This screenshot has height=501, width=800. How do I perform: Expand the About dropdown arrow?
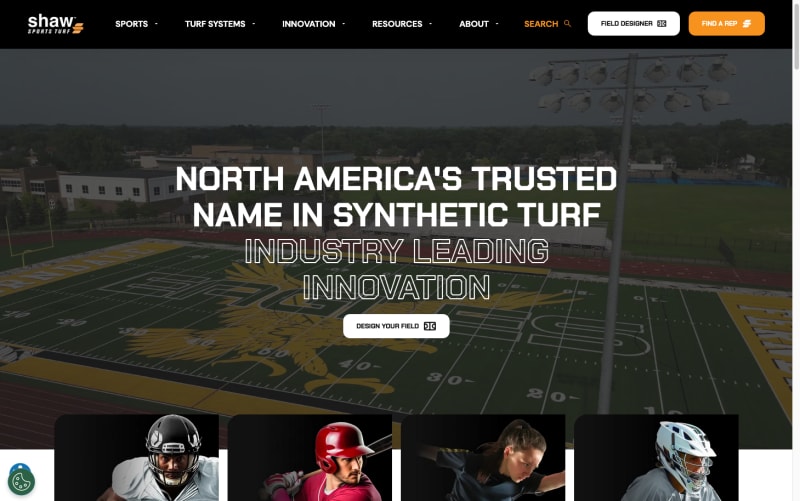coord(497,23)
